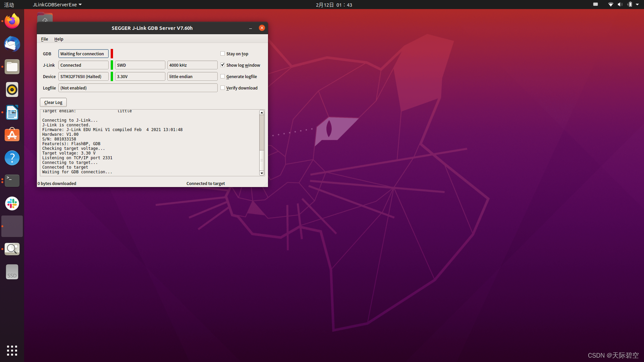The width and height of the screenshot is (644, 362).
Task: Click log scrollbar down arrow
Action: click(x=262, y=173)
